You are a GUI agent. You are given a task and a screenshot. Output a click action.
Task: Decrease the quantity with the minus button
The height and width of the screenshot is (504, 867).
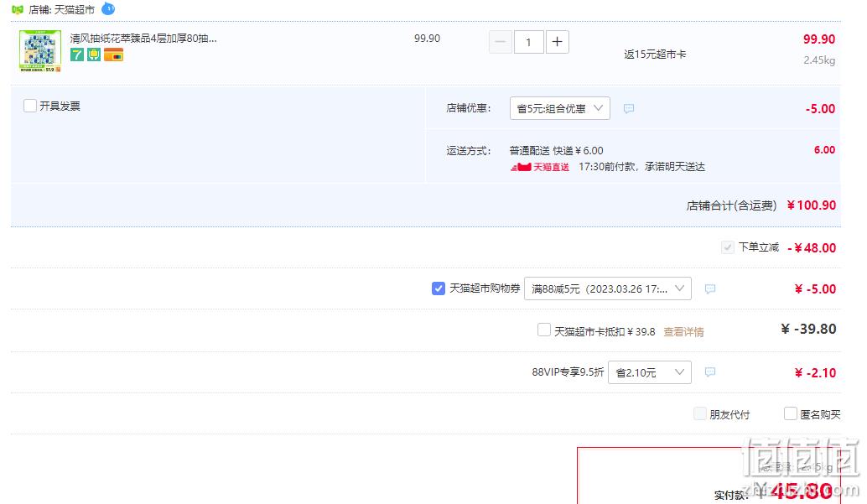coord(501,42)
